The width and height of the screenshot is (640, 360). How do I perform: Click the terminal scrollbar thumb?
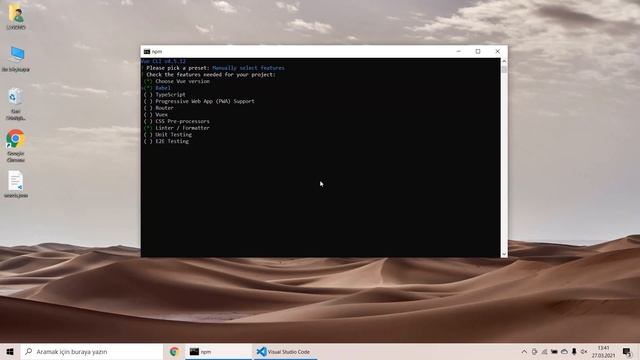[504, 69]
